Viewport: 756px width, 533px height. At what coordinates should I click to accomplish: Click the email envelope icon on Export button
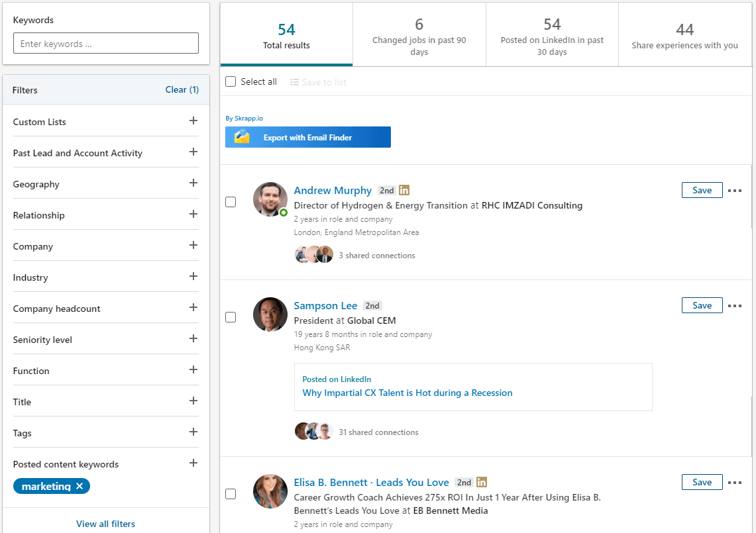(x=242, y=137)
